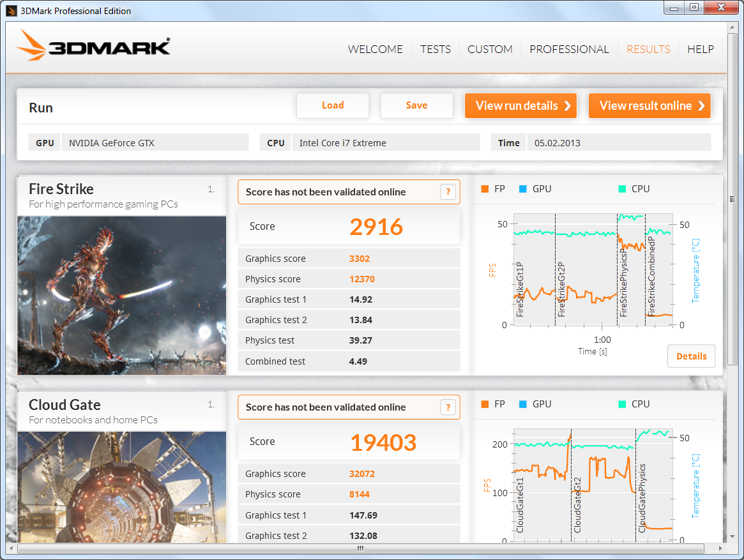Viewport: 744px width, 560px height.
Task: Toggle the orange FP legend on Cloud Gate graph
Action: pos(483,404)
